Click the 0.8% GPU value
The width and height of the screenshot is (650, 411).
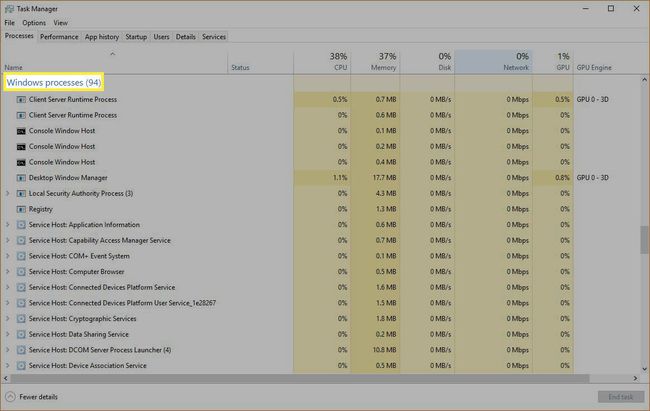tap(562, 178)
